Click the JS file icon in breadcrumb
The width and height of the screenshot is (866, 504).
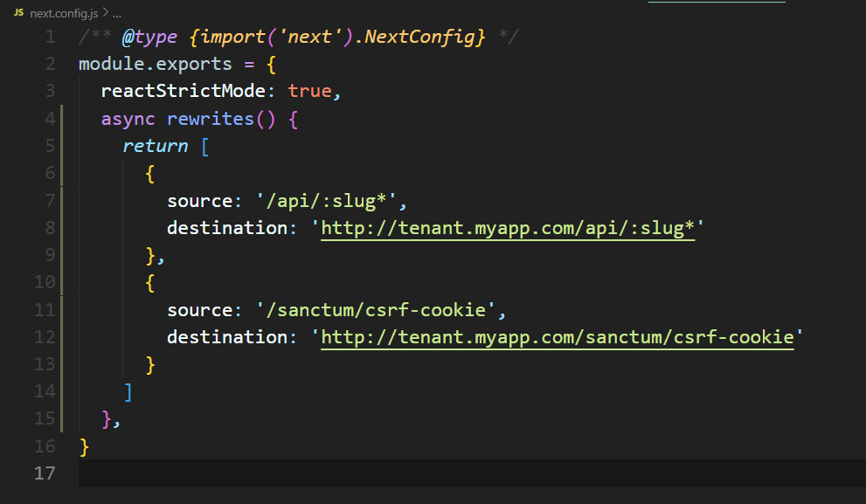(18, 12)
